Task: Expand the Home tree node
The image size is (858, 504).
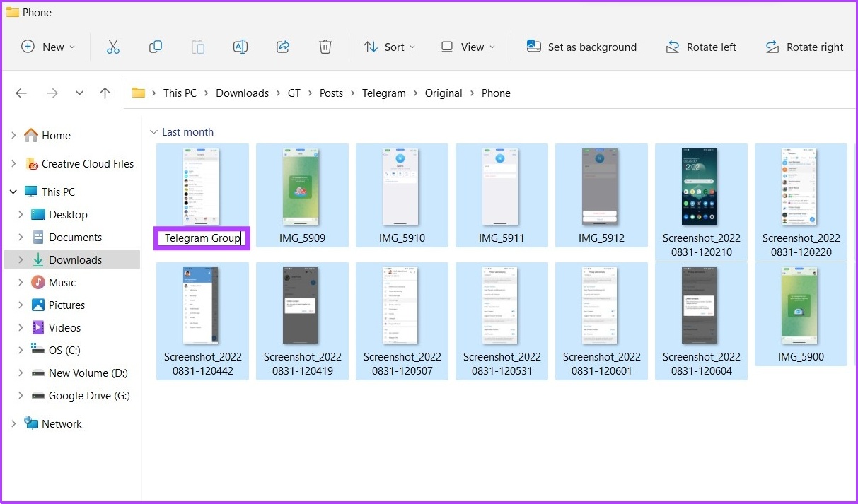Action: (13, 135)
